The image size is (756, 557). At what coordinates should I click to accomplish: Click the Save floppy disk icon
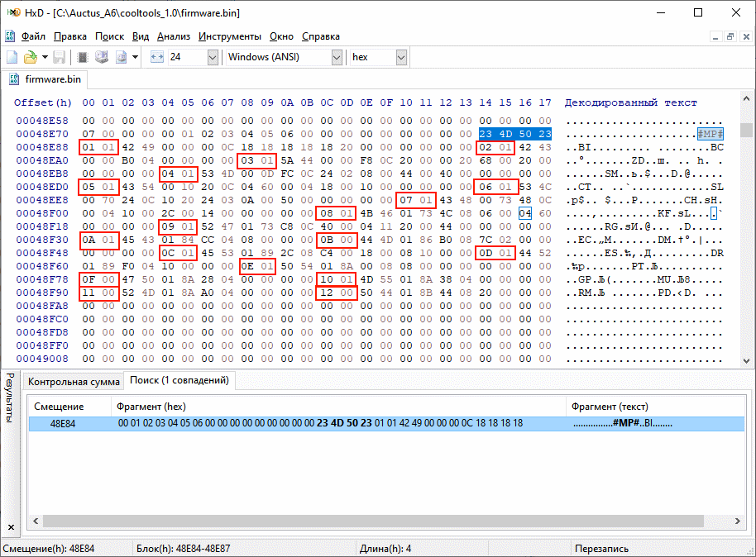point(59,57)
